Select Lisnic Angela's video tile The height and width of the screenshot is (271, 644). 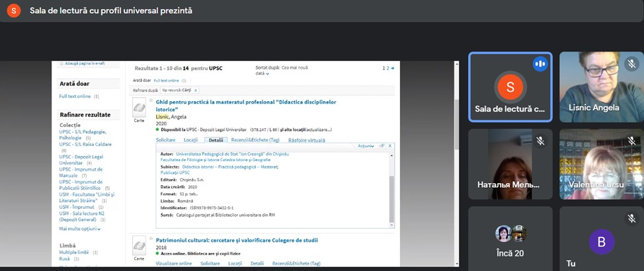click(602, 87)
